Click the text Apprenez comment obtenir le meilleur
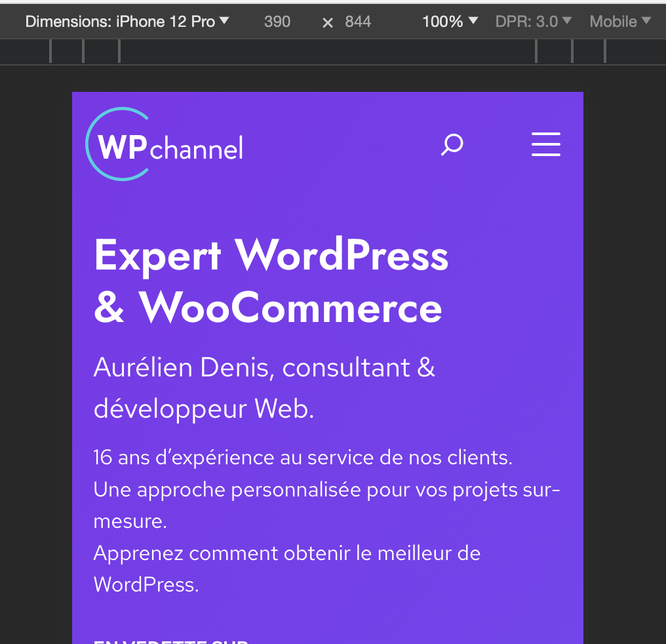This screenshot has width=666, height=644. coord(273,553)
